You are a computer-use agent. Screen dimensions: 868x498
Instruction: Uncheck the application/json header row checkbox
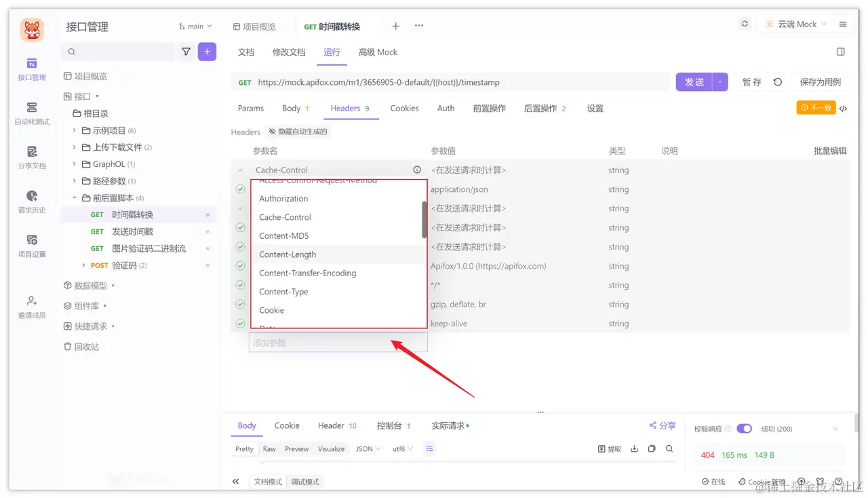coord(240,189)
